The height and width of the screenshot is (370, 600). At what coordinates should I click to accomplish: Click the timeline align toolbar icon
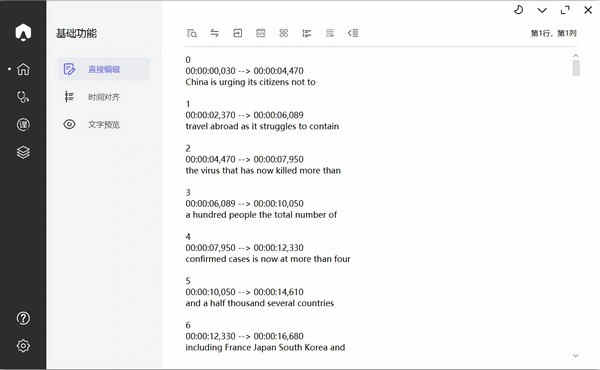point(307,33)
